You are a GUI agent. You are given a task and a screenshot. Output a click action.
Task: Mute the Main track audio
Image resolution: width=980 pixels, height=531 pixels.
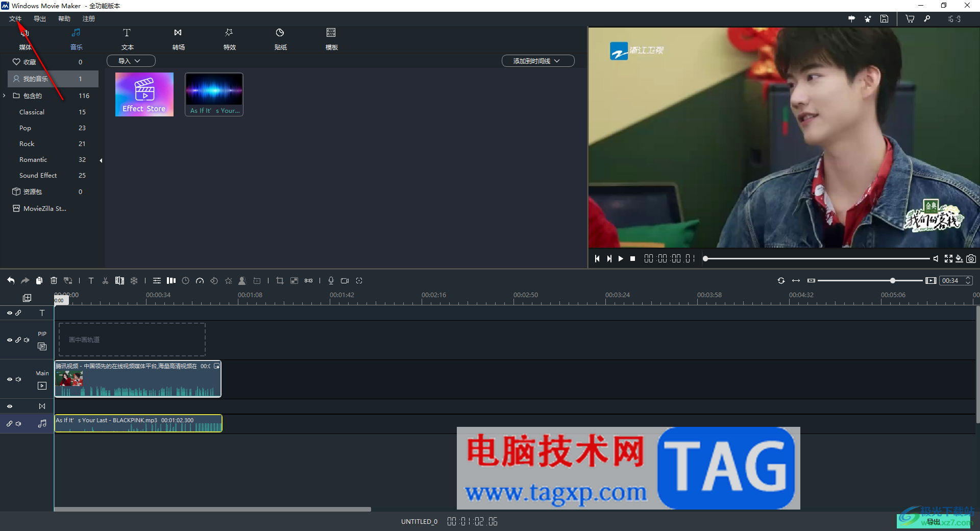click(18, 379)
